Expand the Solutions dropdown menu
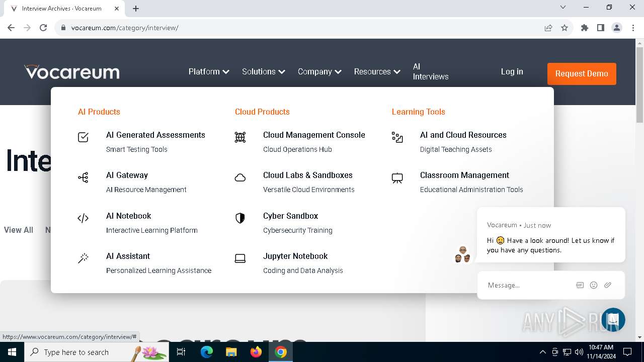The width and height of the screenshot is (644, 362). 264,71
